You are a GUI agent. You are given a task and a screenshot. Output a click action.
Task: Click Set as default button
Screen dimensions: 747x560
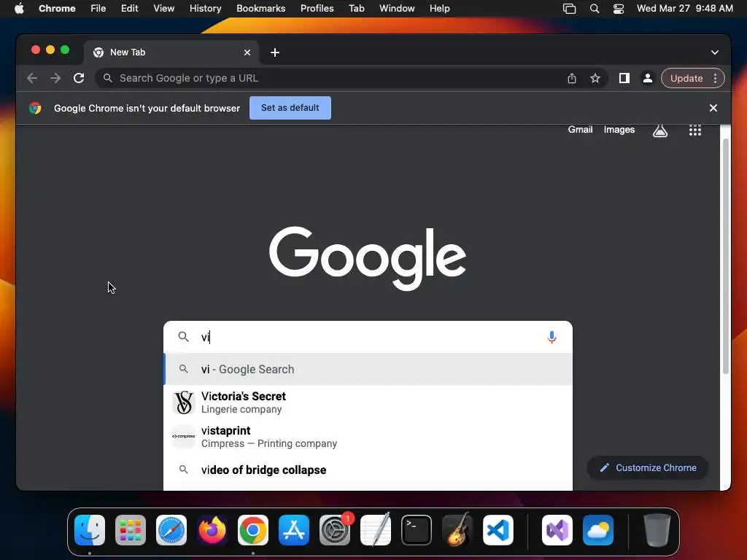290,108
